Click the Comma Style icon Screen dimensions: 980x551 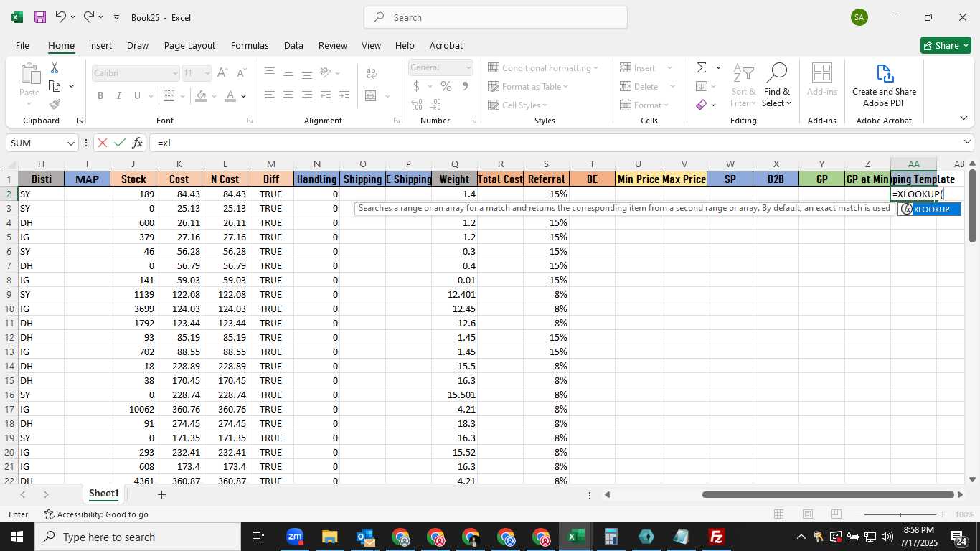pos(465,86)
